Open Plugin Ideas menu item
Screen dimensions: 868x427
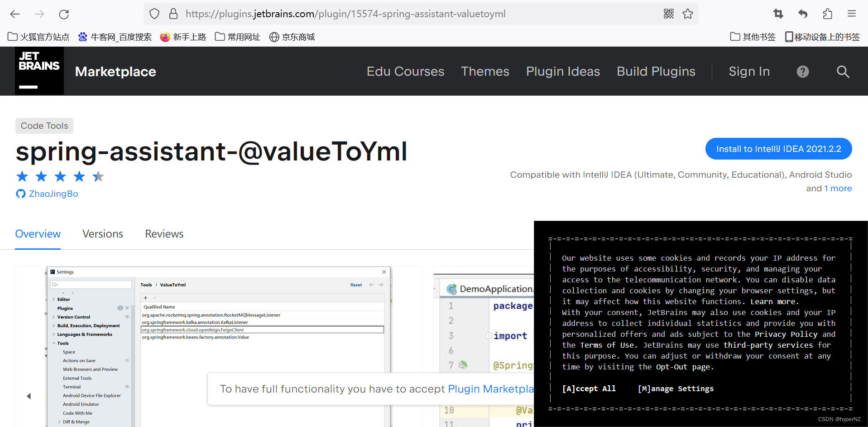pyautogui.click(x=563, y=72)
